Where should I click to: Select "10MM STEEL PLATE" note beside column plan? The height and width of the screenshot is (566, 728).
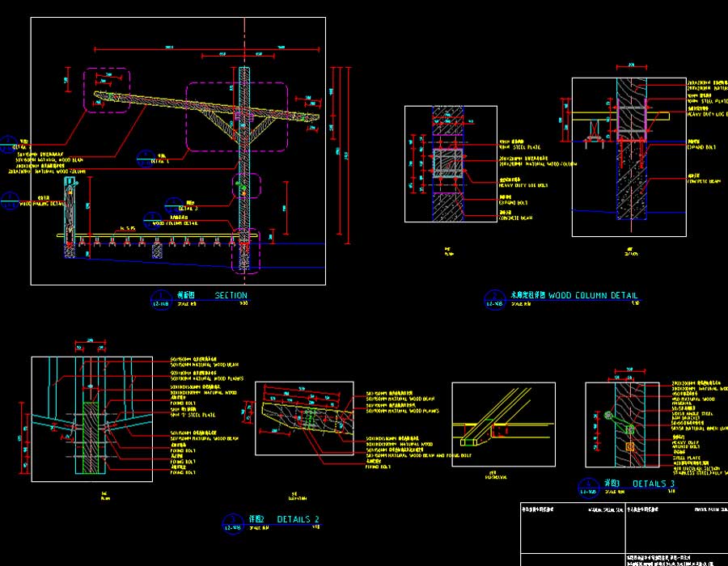point(520,147)
